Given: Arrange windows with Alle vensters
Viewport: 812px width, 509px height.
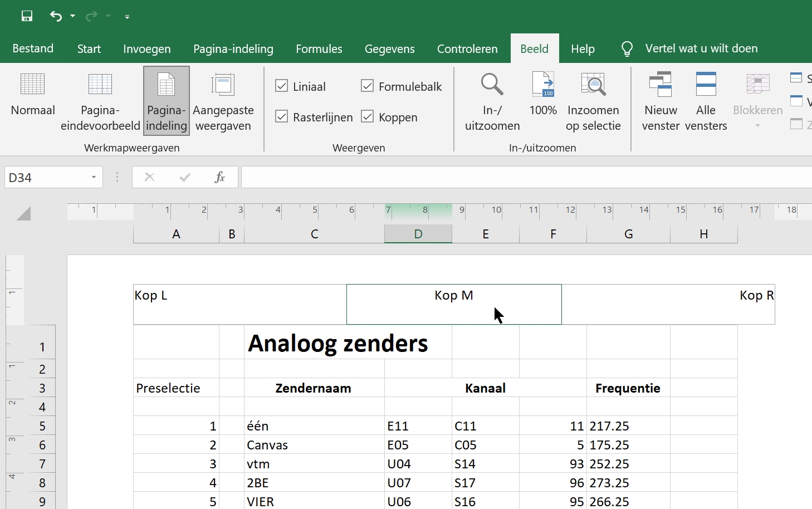Looking at the screenshot, I should click(706, 100).
